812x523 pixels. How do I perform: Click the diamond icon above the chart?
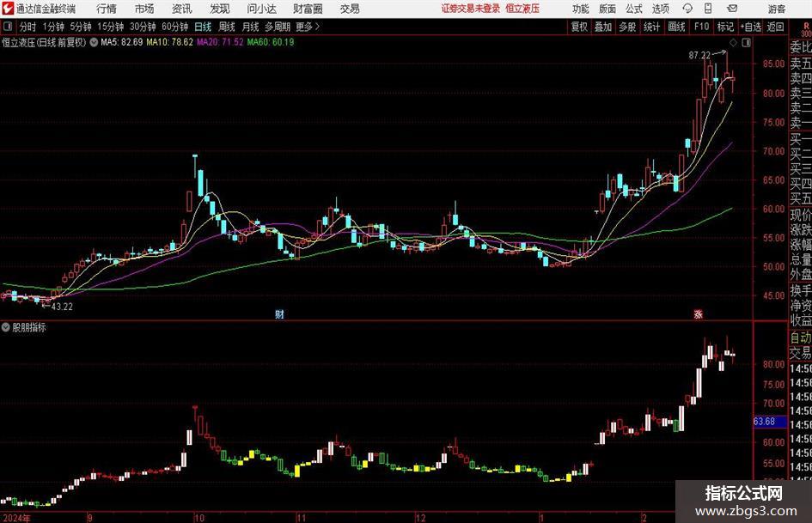coord(733,43)
